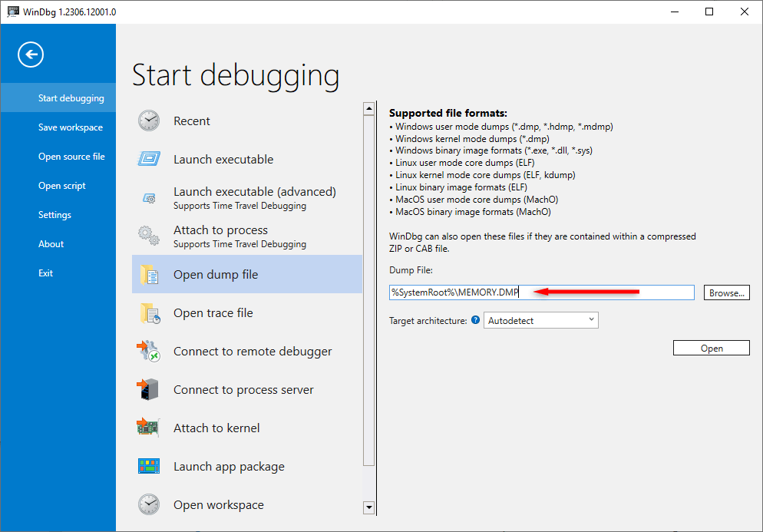Click the Target architecture help icon
763x532 pixels.
pos(475,320)
